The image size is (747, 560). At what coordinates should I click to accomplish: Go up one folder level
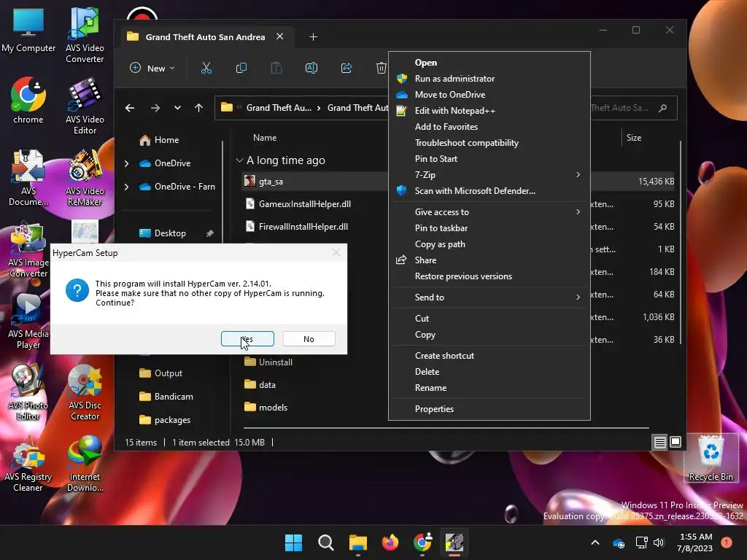pyautogui.click(x=198, y=108)
